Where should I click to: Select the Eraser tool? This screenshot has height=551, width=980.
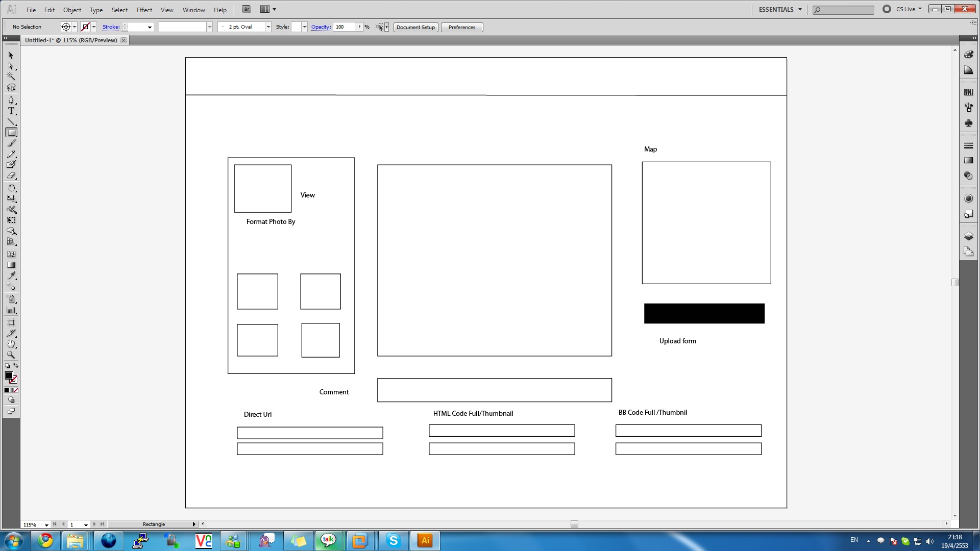pos(11,176)
